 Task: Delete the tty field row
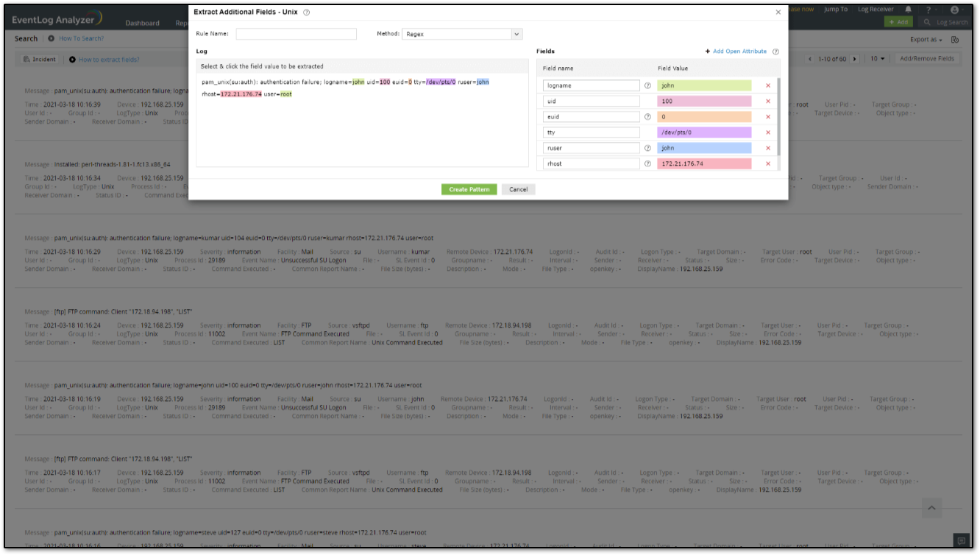click(768, 132)
